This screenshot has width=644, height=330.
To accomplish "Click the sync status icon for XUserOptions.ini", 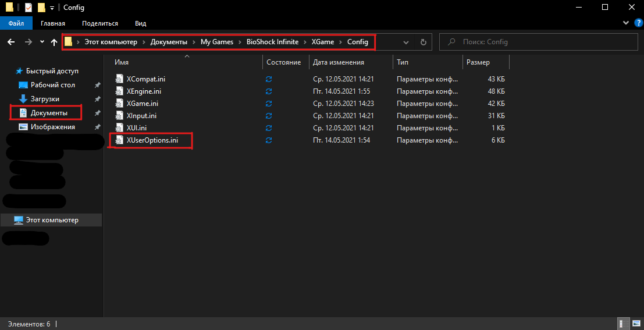I will pyautogui.click(x=269, y=140).
